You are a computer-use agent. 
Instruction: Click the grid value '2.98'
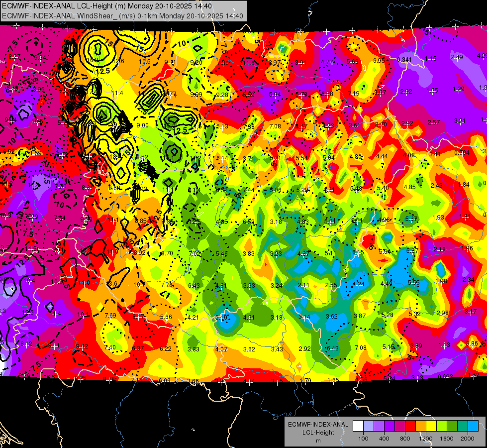tap(443, 313)
